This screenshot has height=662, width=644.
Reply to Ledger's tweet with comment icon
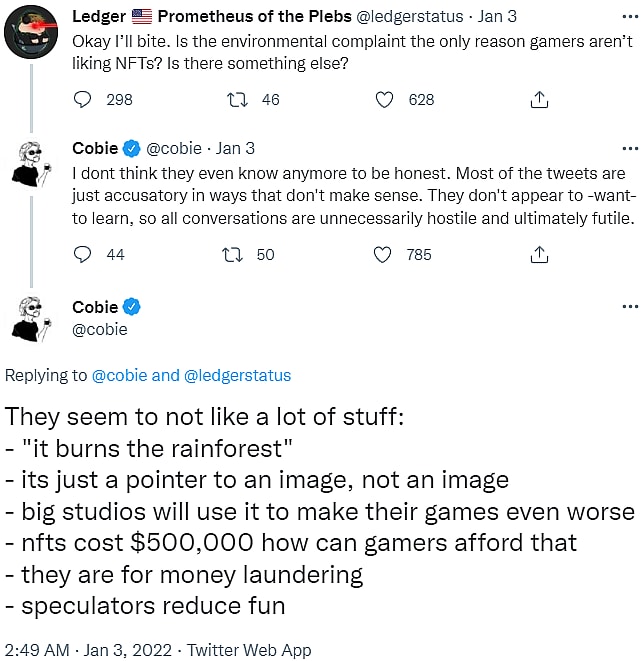(x=83, y=99)
